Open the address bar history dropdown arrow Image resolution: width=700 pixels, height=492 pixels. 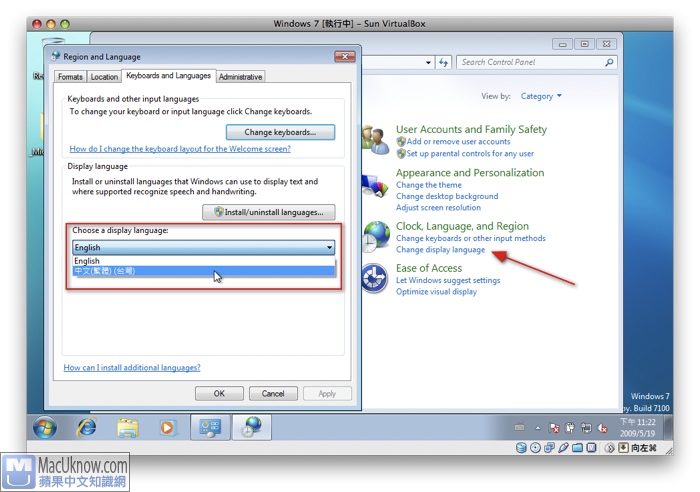pos(428,63)
